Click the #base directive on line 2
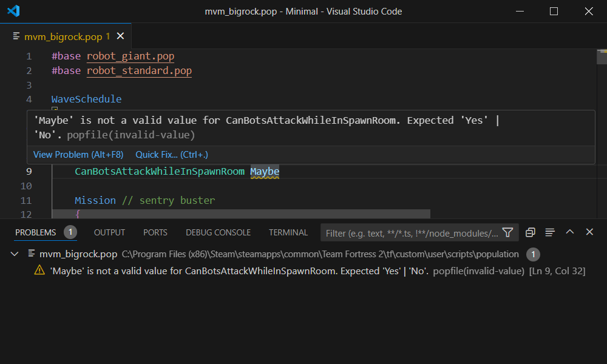The image size is (607, 364). point(66,71)
